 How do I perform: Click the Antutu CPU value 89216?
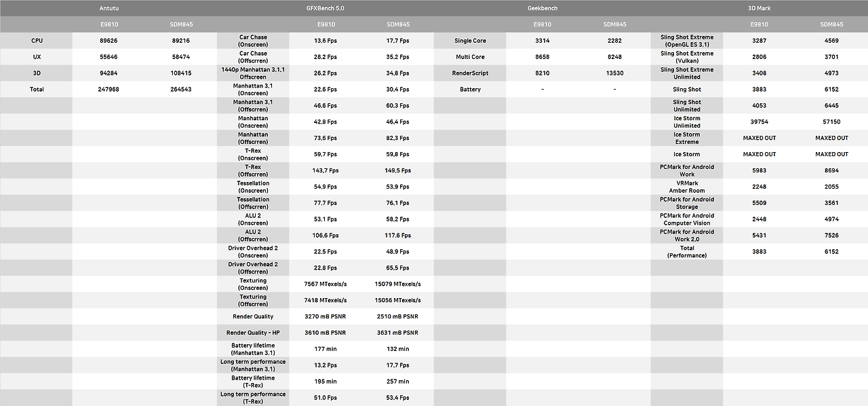181,41
